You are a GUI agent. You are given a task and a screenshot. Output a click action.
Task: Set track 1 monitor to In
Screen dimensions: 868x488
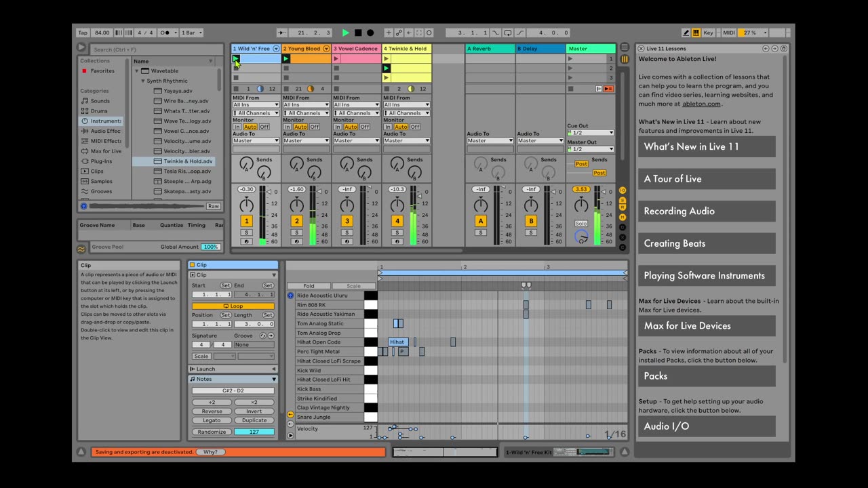tap(237, 127)
